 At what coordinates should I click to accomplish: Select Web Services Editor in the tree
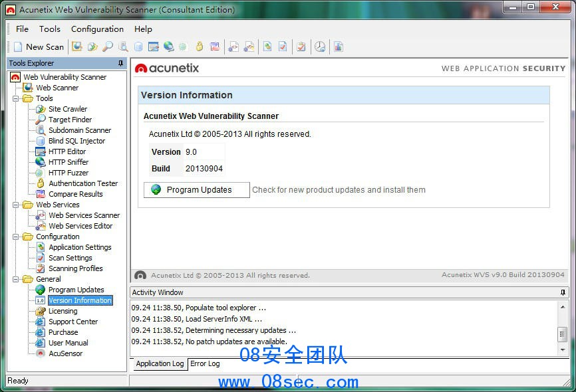point(80,226)
